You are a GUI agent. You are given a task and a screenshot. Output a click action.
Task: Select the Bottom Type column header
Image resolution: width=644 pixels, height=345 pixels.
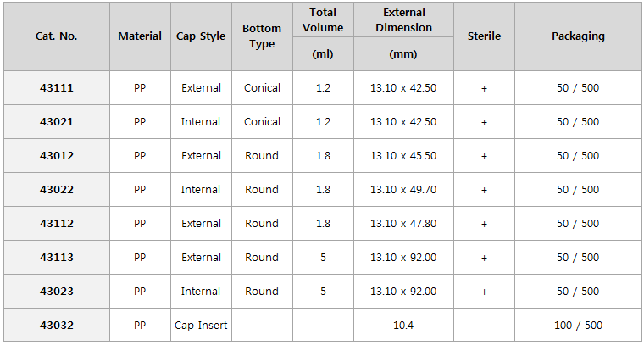pos(262,36)
